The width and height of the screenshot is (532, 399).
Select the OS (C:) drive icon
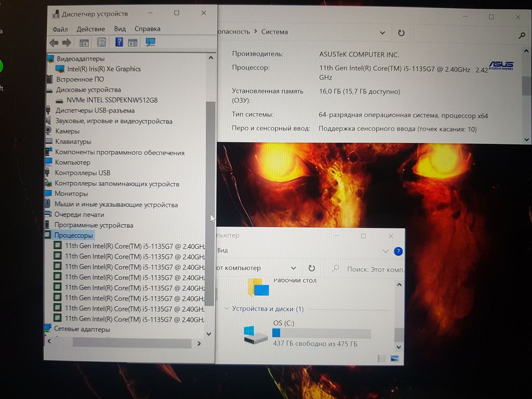[256, 335]
